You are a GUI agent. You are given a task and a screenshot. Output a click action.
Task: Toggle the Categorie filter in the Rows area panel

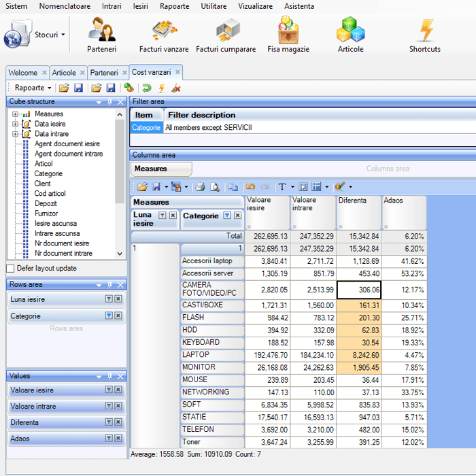[109, 316]
